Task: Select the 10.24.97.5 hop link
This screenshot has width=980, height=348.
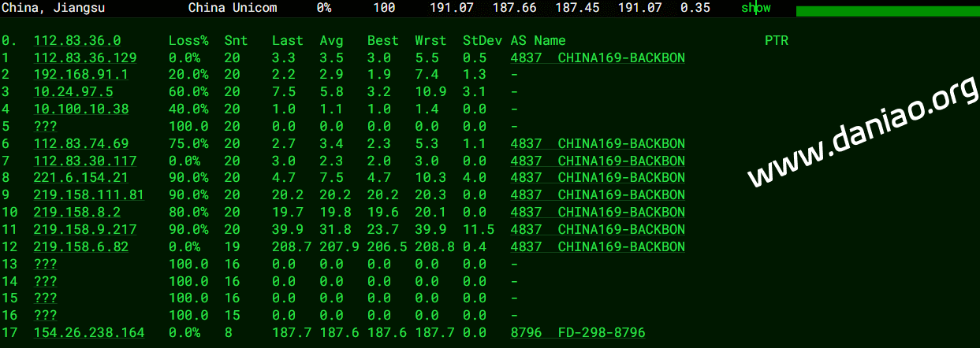Action: coord(73,92)
